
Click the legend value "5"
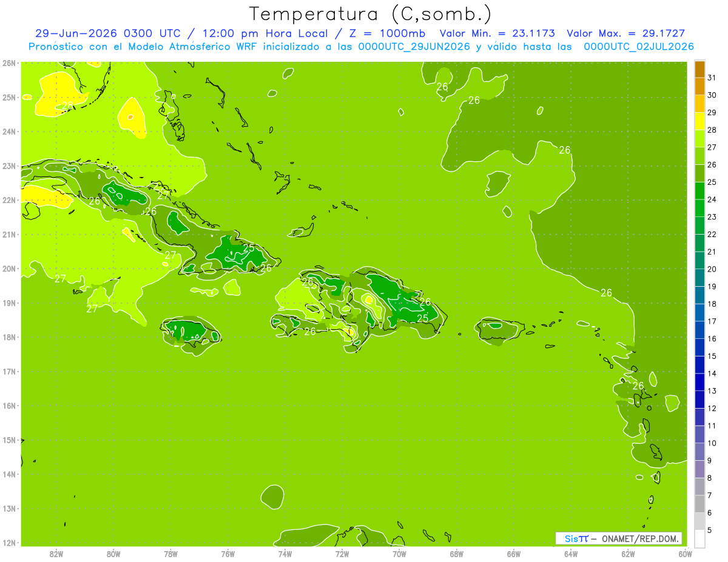pos(710,530)
